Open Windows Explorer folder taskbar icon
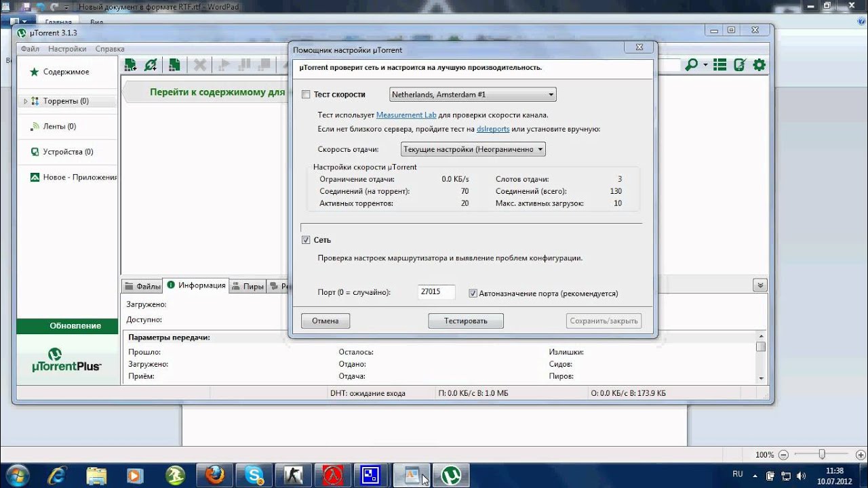 coord(97,475)
